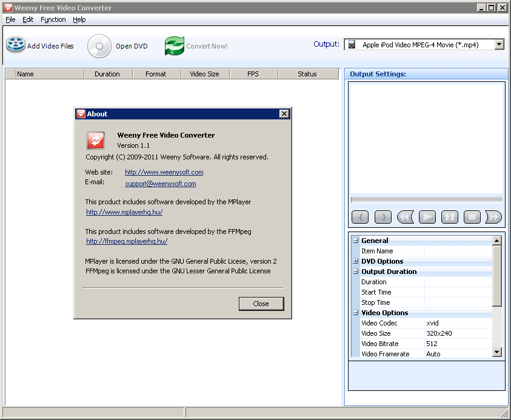The width and height of the screenshot is (511, 420).
Task: Click the rewind preview control
Action: click(x=405, y=216)
